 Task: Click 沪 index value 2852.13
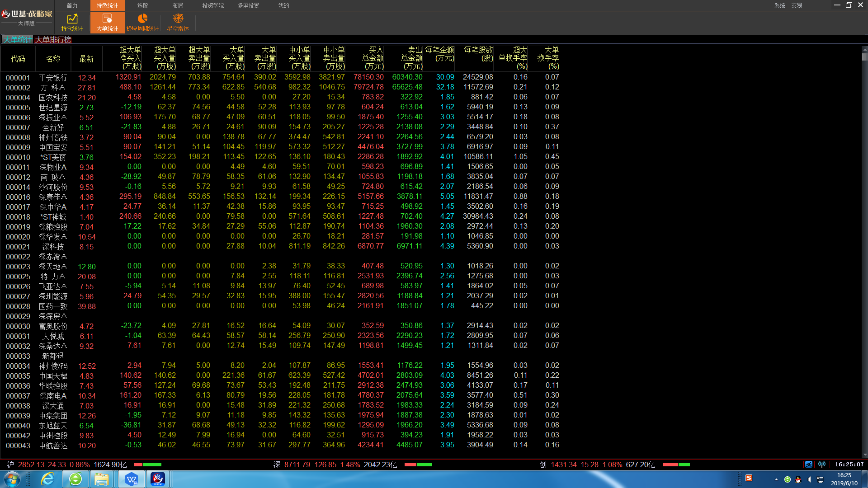coord(31,465)
